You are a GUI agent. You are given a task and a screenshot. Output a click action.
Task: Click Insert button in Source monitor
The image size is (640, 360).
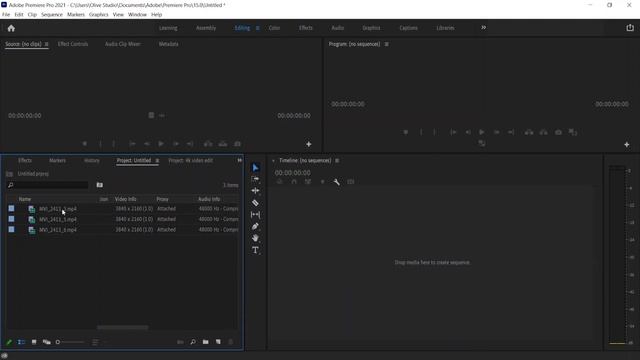(x=208, y=144)
